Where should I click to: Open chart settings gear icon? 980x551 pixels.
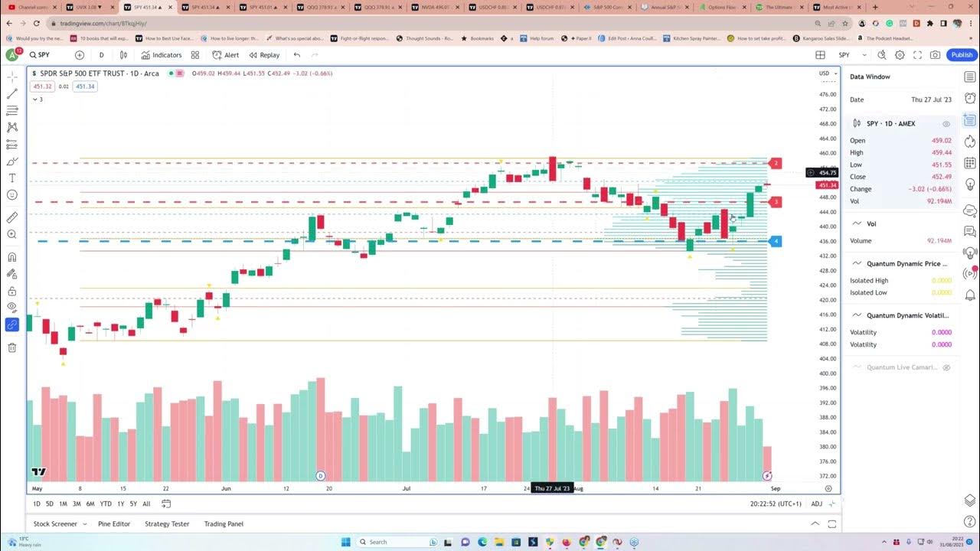[900, 55]
